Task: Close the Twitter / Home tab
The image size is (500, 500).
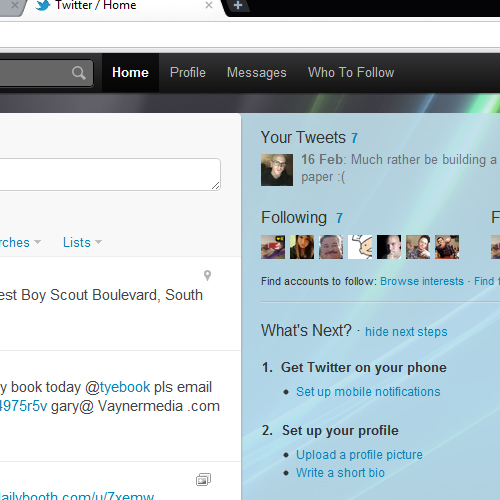Action: (209, 5)
